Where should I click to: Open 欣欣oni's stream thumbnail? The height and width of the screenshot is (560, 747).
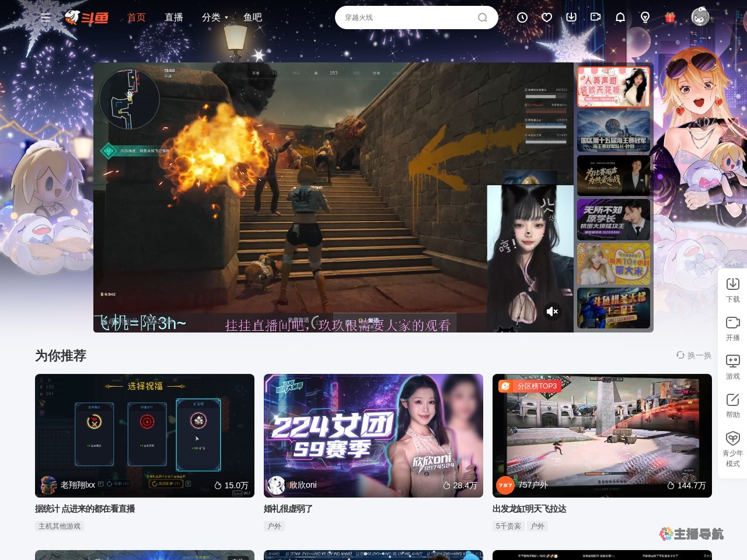tap(373, 435)
